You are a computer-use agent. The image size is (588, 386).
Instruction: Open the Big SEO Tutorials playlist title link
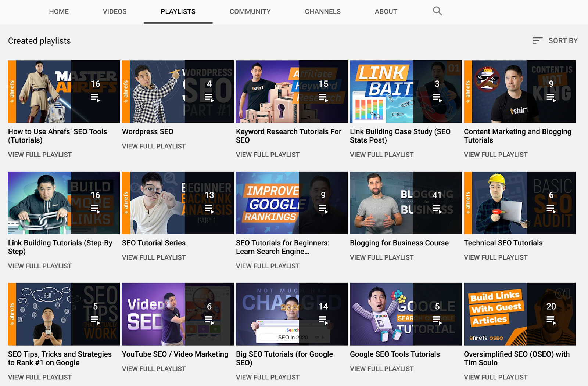pyautogui.click(x=284, y=358)
